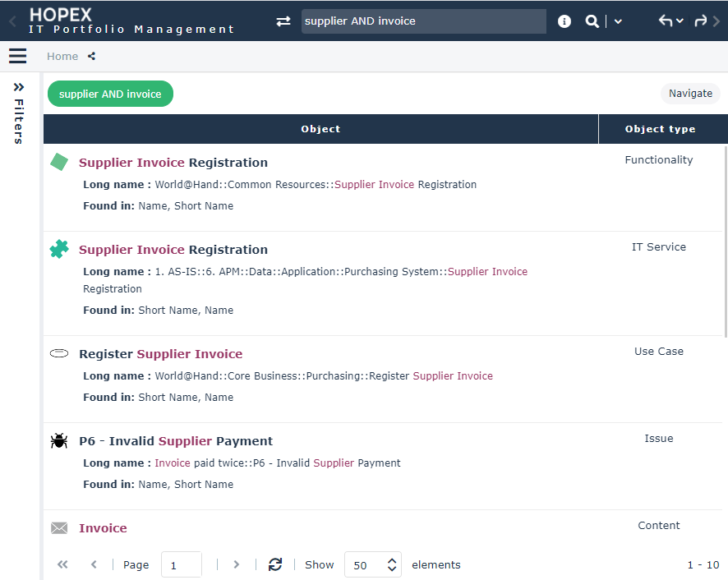Viewport: 728px width, 580px height.
Task: Click the refresh results icon
Action: pyautogui.click(x=275, y=564)
